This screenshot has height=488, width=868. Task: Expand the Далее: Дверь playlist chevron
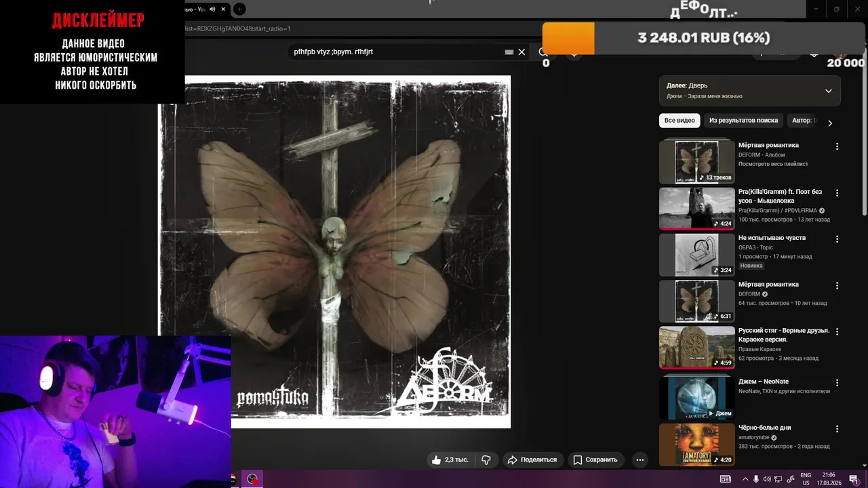tap(828, 91)
